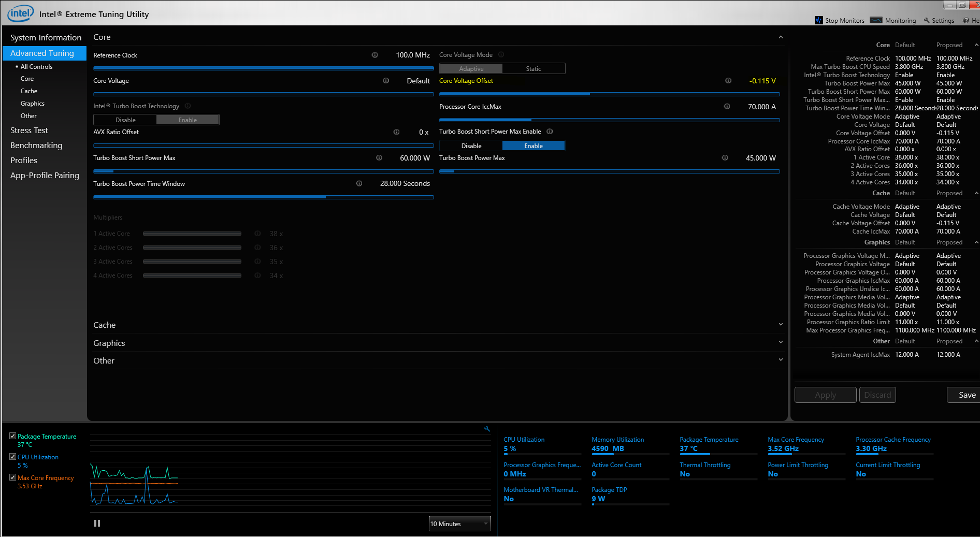
Task: Expand the Cache section
Action: click(x=781, y=325)
